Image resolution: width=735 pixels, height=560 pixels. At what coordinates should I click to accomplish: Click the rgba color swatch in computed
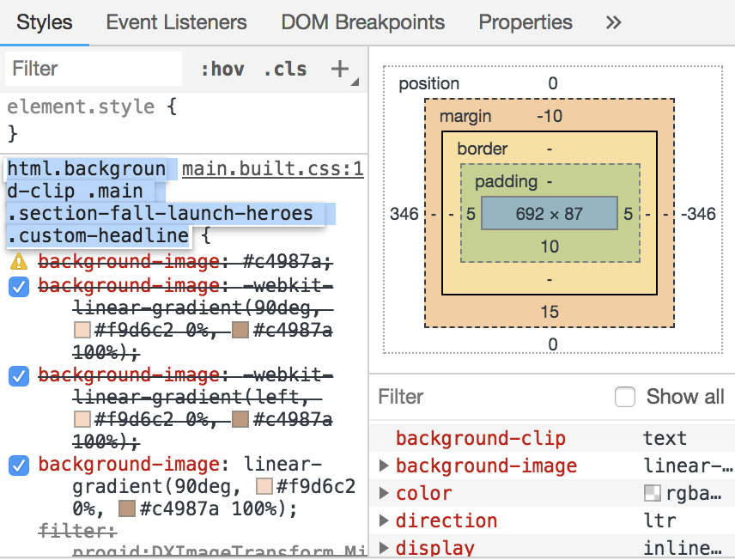(x=653, y=493)
